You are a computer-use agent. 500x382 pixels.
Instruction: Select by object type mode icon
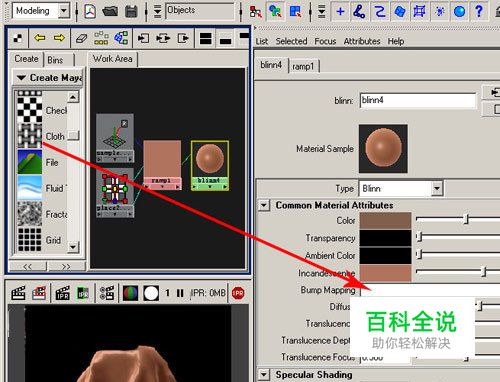[x=275, y=12]
